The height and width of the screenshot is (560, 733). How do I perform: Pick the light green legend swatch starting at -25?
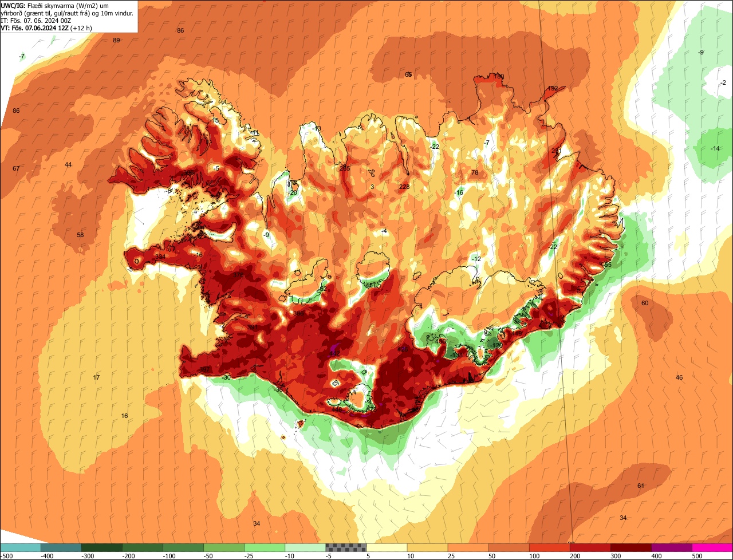265,547
